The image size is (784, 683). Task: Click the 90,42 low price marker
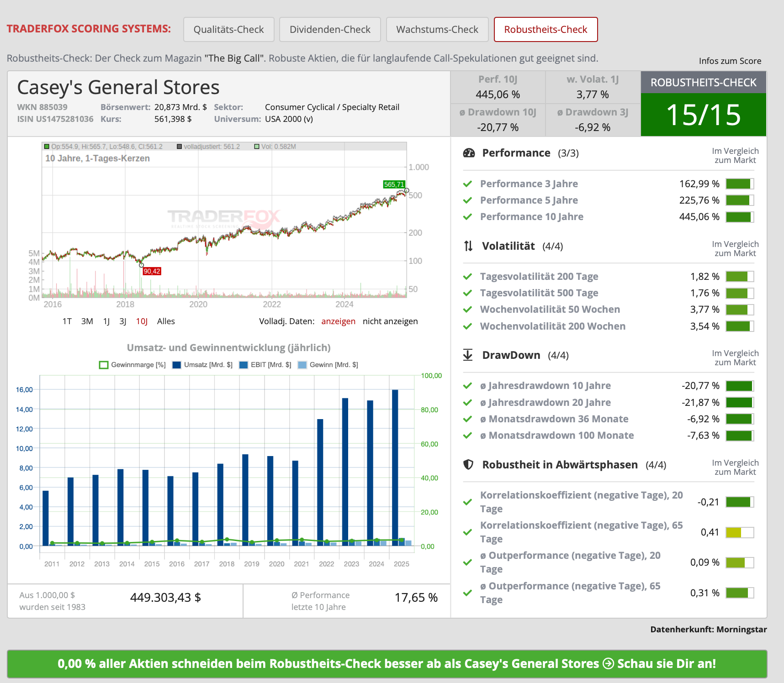tap(152, 271)
